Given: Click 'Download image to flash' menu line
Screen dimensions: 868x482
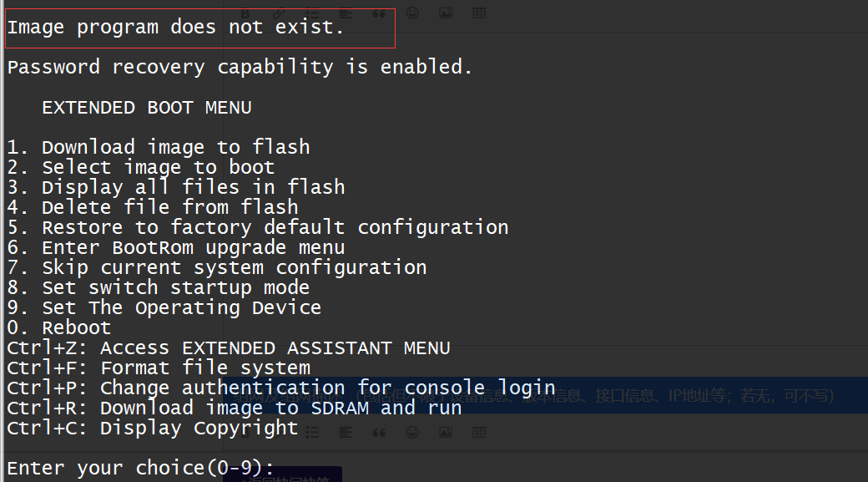Looking at the screenshot, I should click(159, 148).
